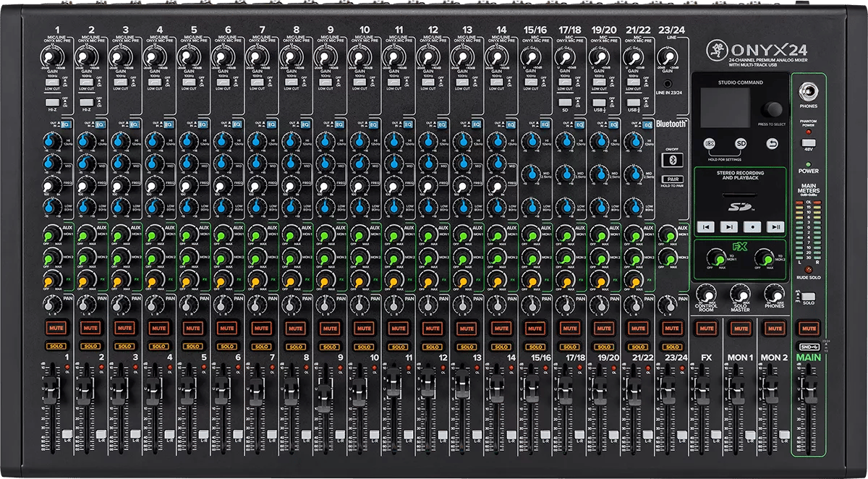Image resolution: width=868 pixels, height=479 pixels.
Task: Engage the Low Cut switch on channel 3
Action: click(x=120, y=82)
